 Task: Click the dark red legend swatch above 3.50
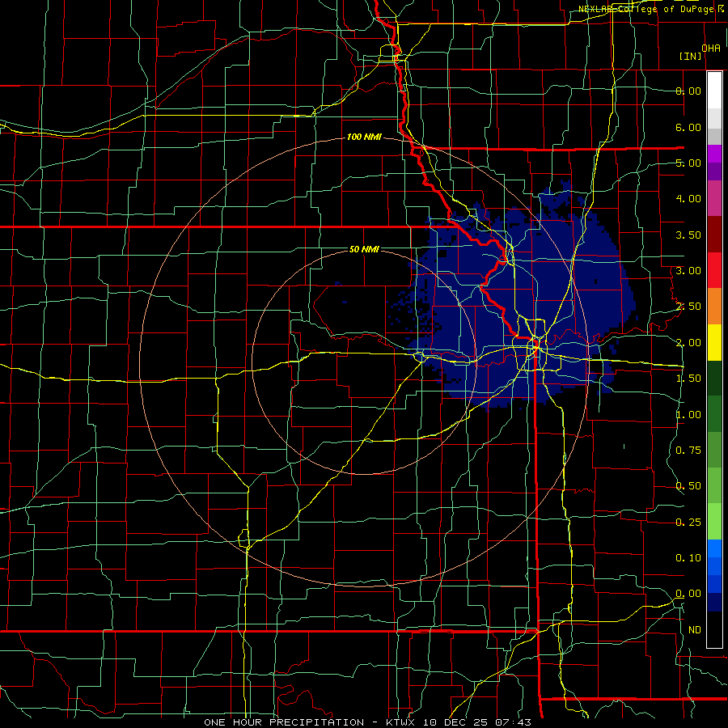point(714,235)
